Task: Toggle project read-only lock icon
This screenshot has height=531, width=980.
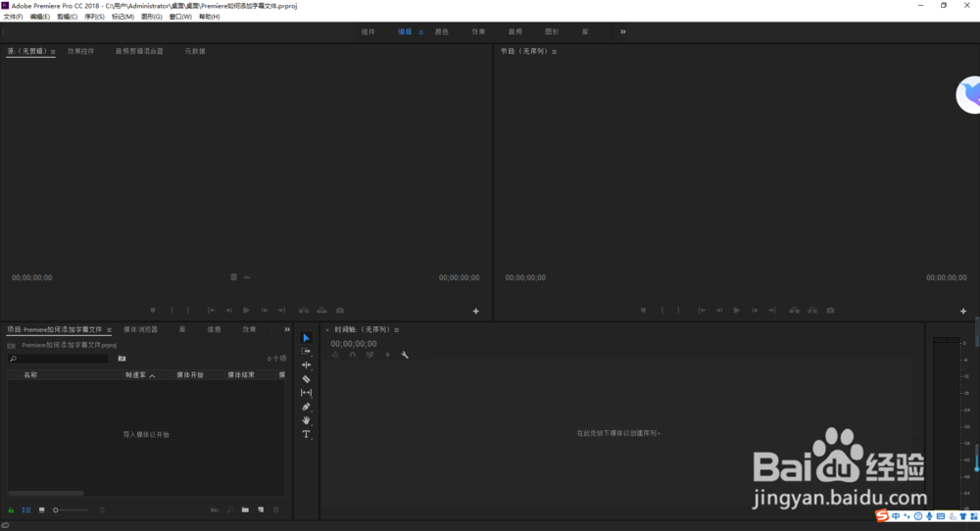Action: point(11,510)
